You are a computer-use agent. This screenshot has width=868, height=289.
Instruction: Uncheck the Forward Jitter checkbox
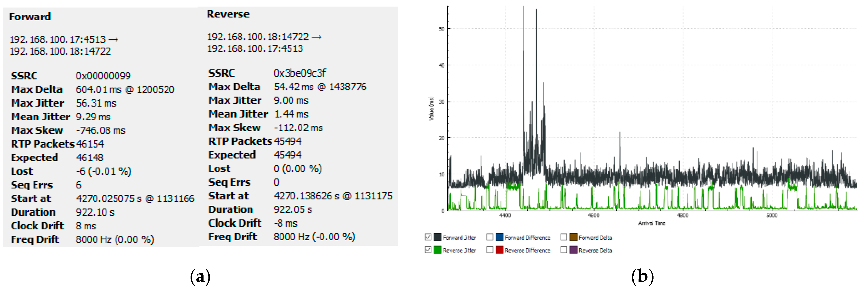428,237
